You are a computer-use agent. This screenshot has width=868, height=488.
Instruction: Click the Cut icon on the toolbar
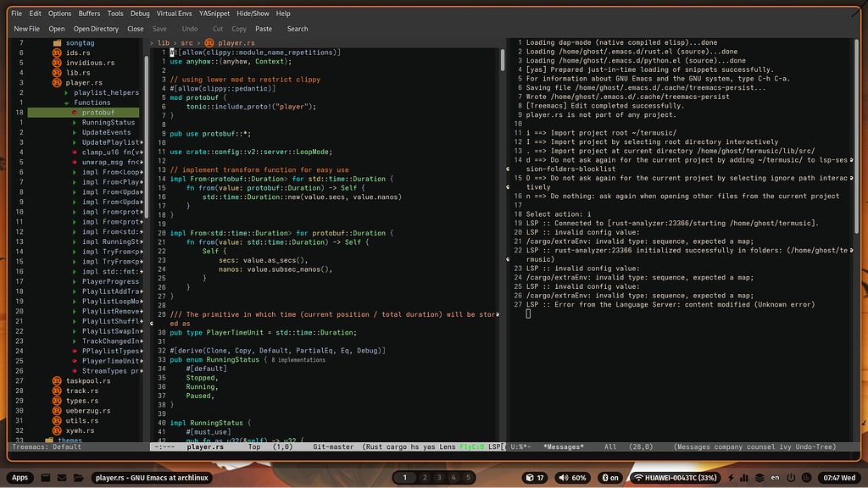[218, 28]
